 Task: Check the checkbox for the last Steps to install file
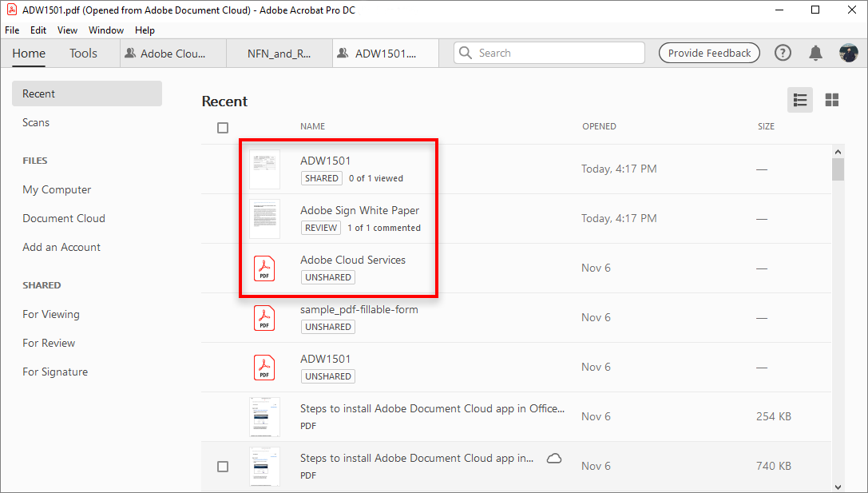pyautogui.click(x=223, y=467)
